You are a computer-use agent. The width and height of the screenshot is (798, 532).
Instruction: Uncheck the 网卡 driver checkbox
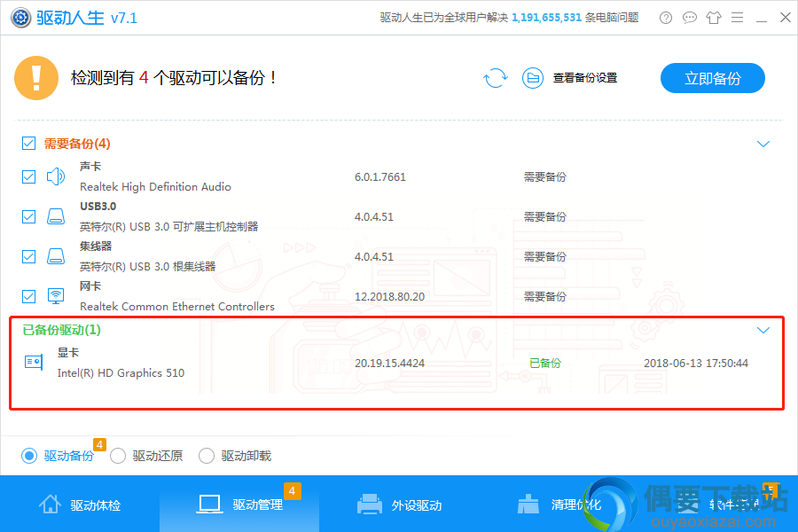coord(29,296)
